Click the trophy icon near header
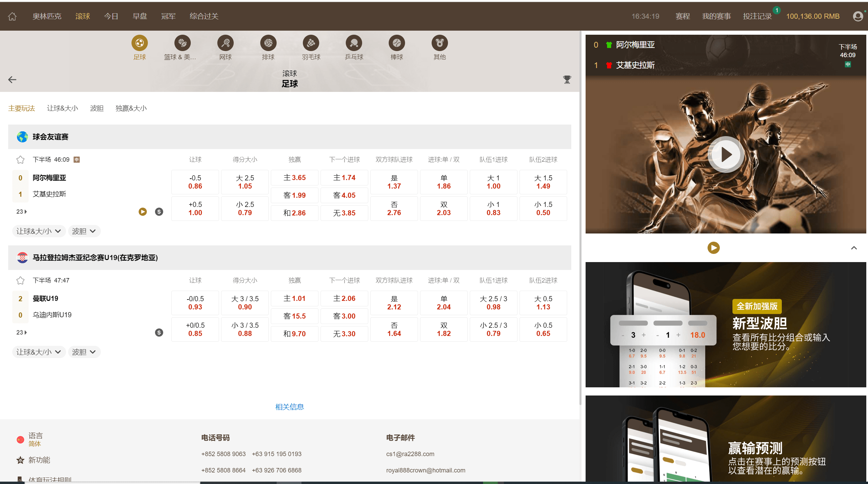Image resolution: width=868 pixels, height=484 pixels. (567, 80)
